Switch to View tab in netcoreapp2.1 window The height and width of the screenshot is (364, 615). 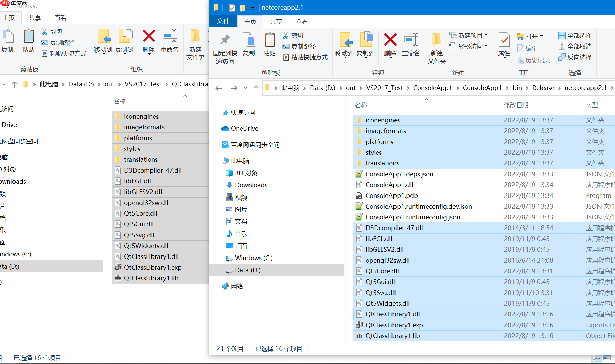tap(302, 21)
